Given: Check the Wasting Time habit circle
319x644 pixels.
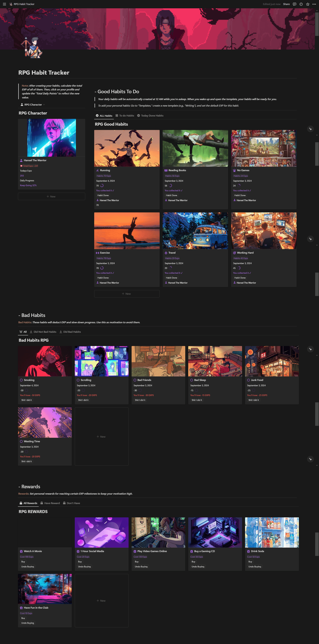Looking at the screenshot, I should click(21, 441).
